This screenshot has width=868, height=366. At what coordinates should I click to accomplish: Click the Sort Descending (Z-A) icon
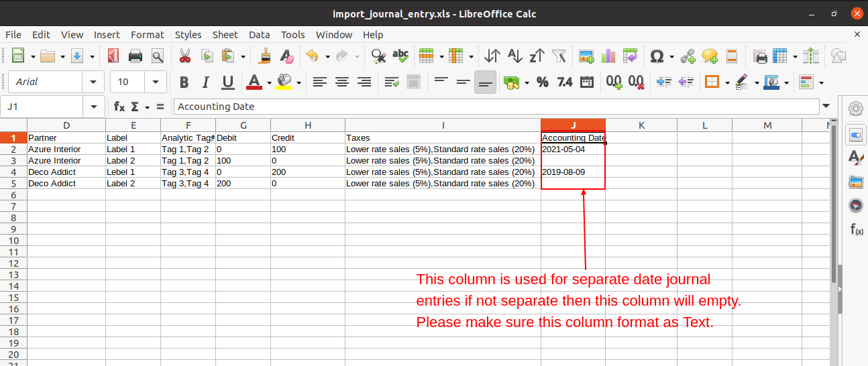pyautogui.click(x=537, y=56)
